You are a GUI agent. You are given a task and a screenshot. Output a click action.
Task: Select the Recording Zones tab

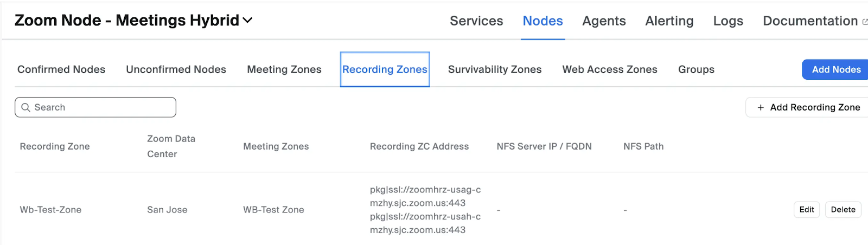pos(385,69)
